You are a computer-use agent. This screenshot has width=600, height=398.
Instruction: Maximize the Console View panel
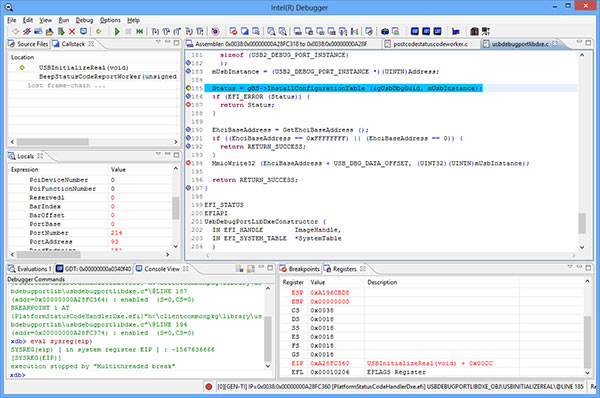point(270,268)
